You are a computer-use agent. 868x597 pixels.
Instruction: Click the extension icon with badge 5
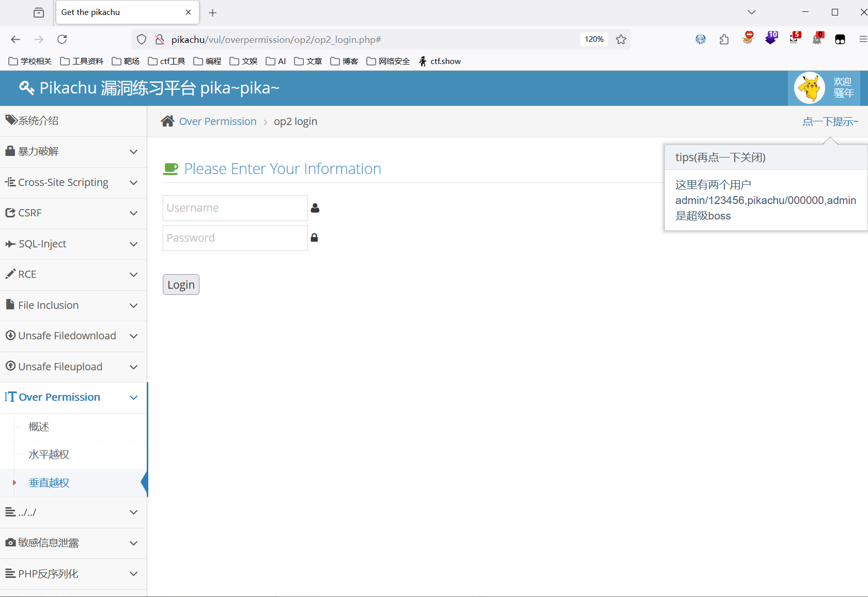tap(795, 38)
